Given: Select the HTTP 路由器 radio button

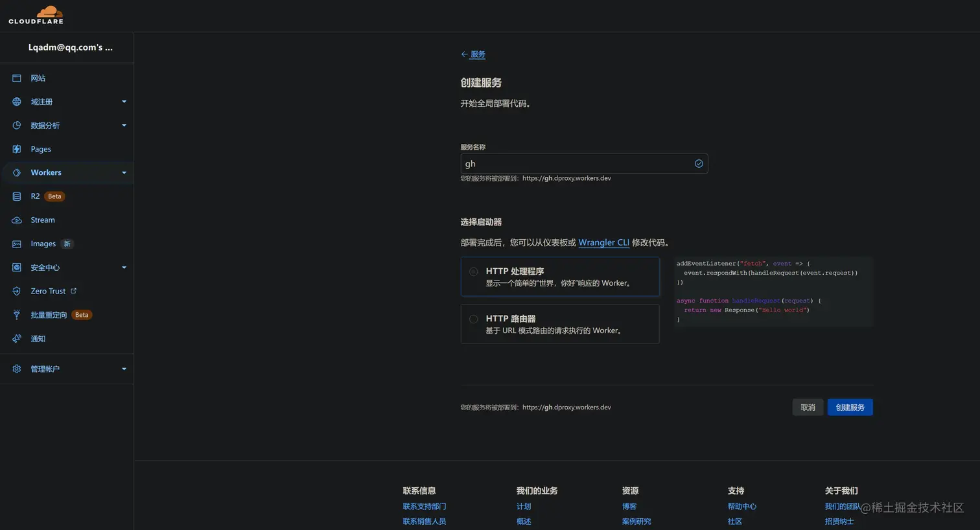Looking at the screenshot, I should click(474, 319).
